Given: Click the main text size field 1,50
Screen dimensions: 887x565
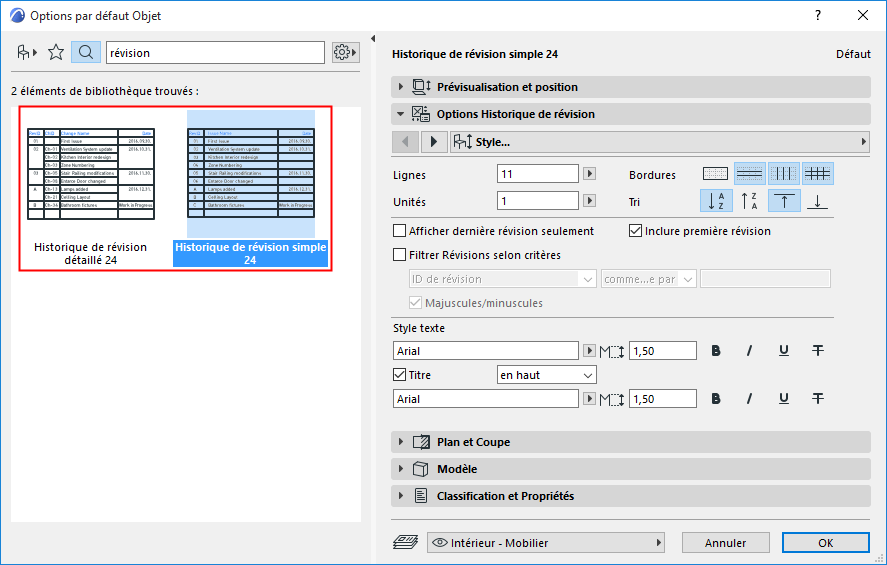Looking at the screenshot, I should [x=663, y=351].
